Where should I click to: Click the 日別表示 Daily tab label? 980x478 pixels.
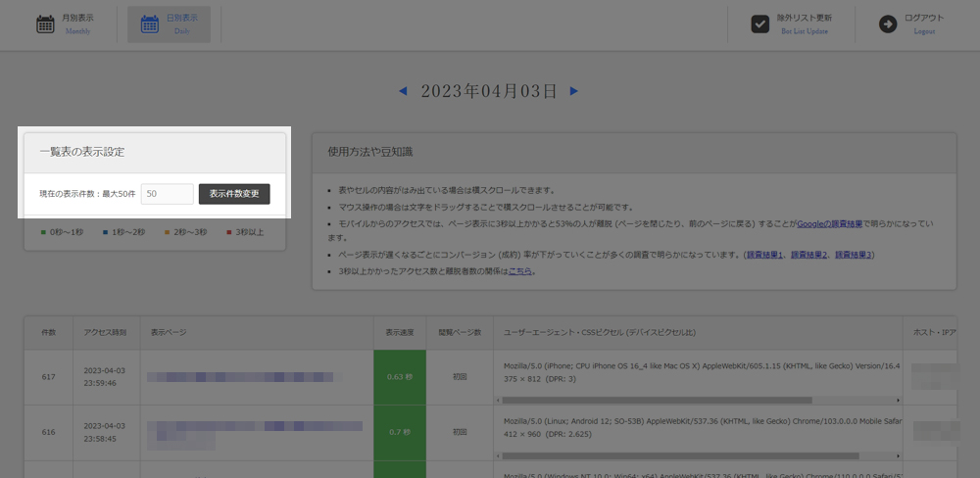182,24
